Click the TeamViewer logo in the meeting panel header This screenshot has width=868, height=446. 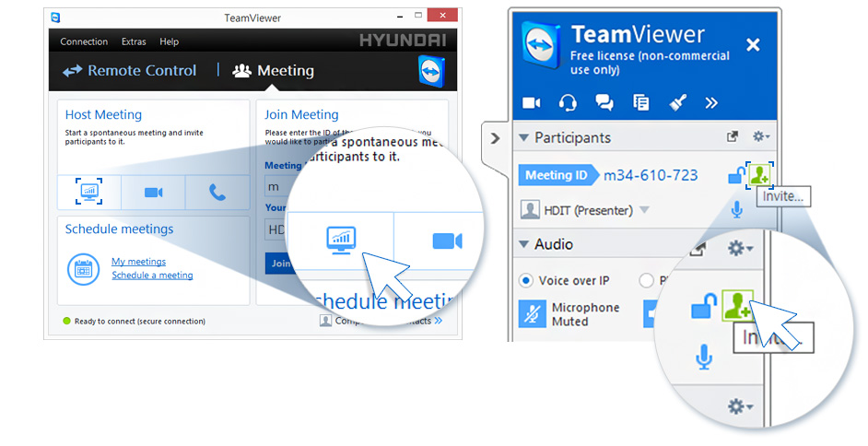[541, 46]
